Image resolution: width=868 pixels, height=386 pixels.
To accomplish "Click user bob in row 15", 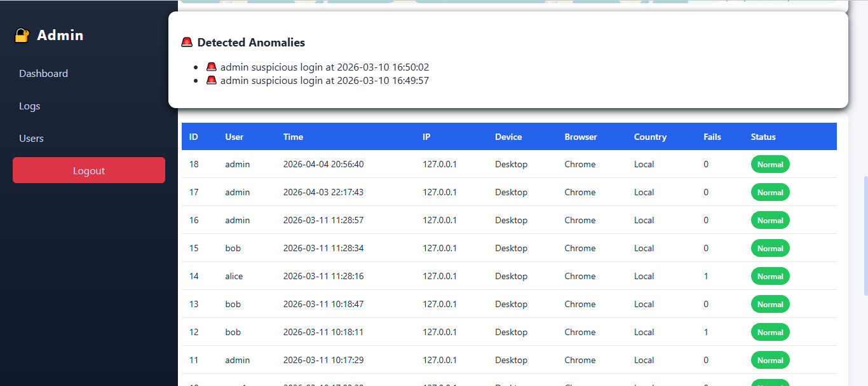I will coord(233,248).
